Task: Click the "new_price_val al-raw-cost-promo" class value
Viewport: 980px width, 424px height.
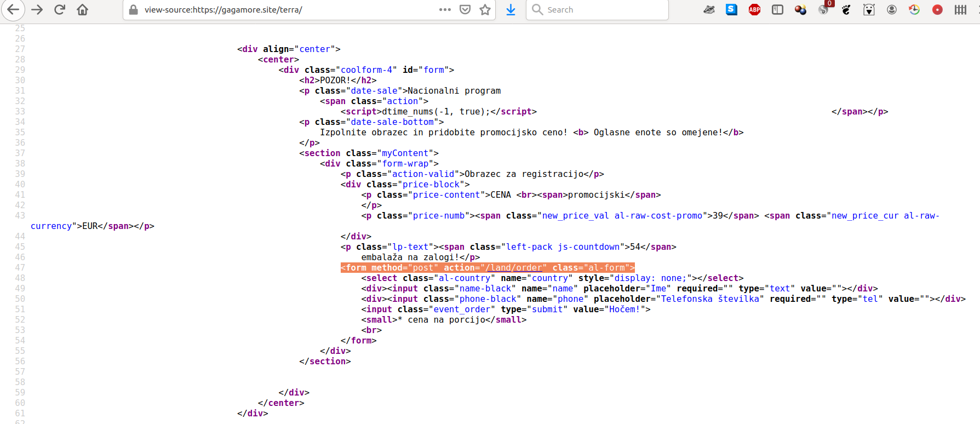Action: (x=622, y=216)
